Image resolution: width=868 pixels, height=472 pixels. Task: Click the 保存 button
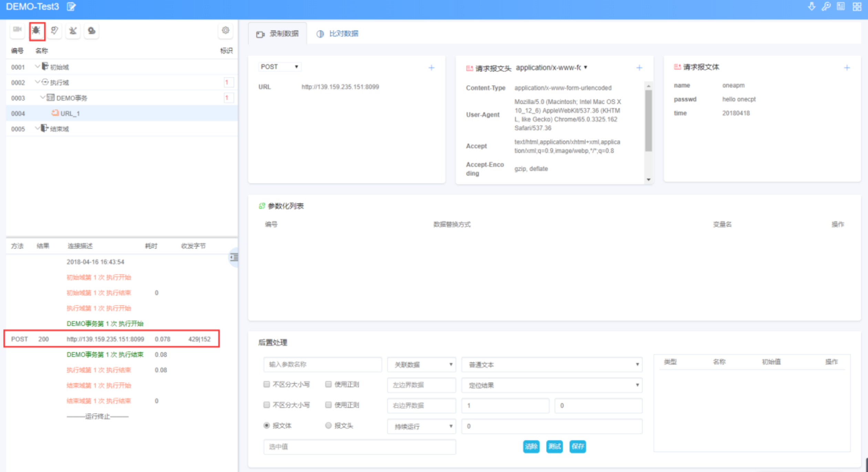[x=577, y=447]
